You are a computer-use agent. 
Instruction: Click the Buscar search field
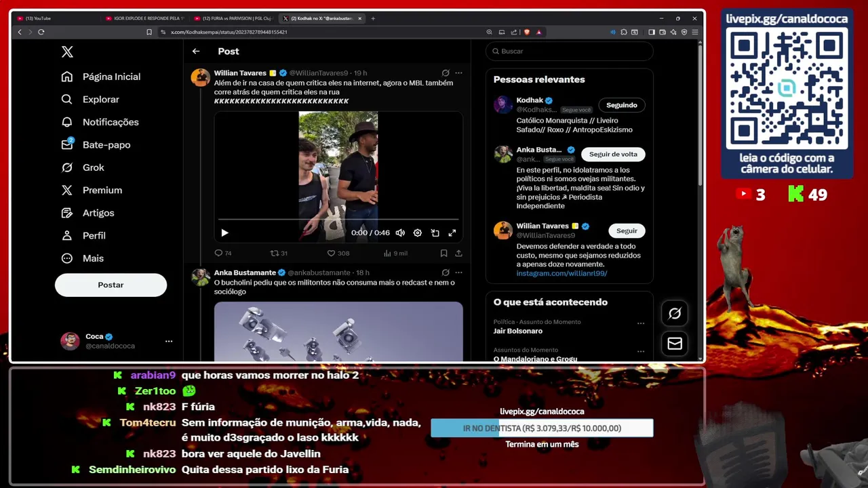pyautogui.click(x=570, y=51)
